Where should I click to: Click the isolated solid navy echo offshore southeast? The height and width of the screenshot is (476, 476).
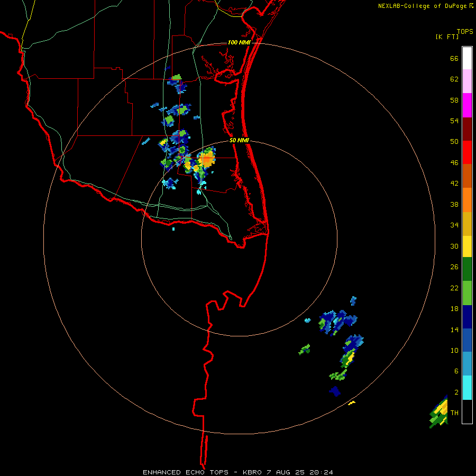click(335, 391)
